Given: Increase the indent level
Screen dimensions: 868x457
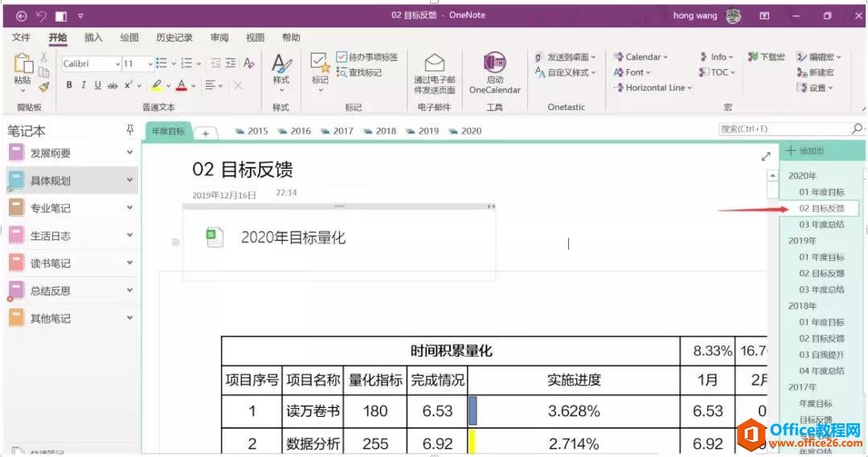Looking at the screenshot, I should pos(231,63).
